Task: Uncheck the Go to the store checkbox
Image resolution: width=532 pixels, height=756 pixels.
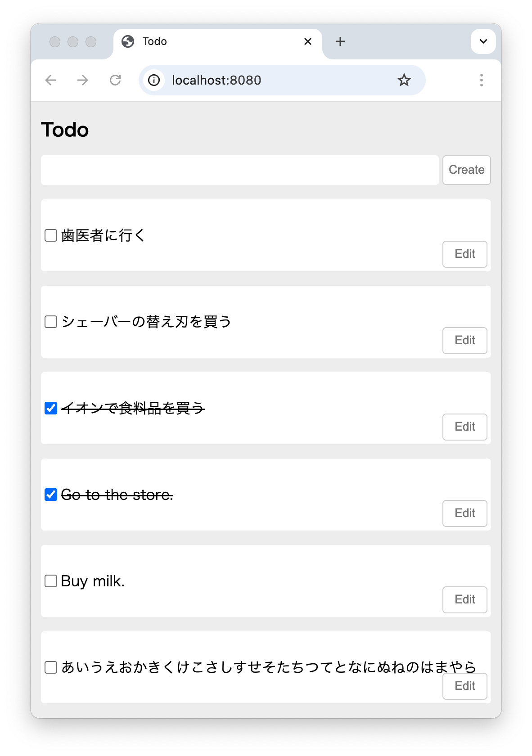Action: [51, 495]
